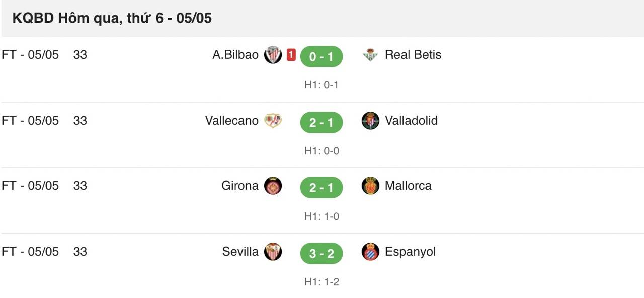Image resolution: width=644 pixels, height=298 pixels.
Task: Open the 2 - 1 Girona score badge
Action: pos(321,188)
